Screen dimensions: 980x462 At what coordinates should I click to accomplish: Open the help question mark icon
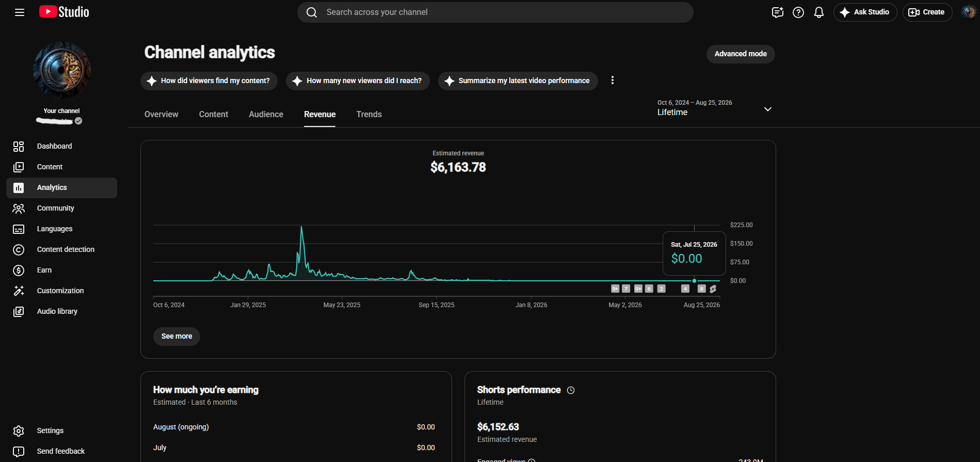click(798, 12)
